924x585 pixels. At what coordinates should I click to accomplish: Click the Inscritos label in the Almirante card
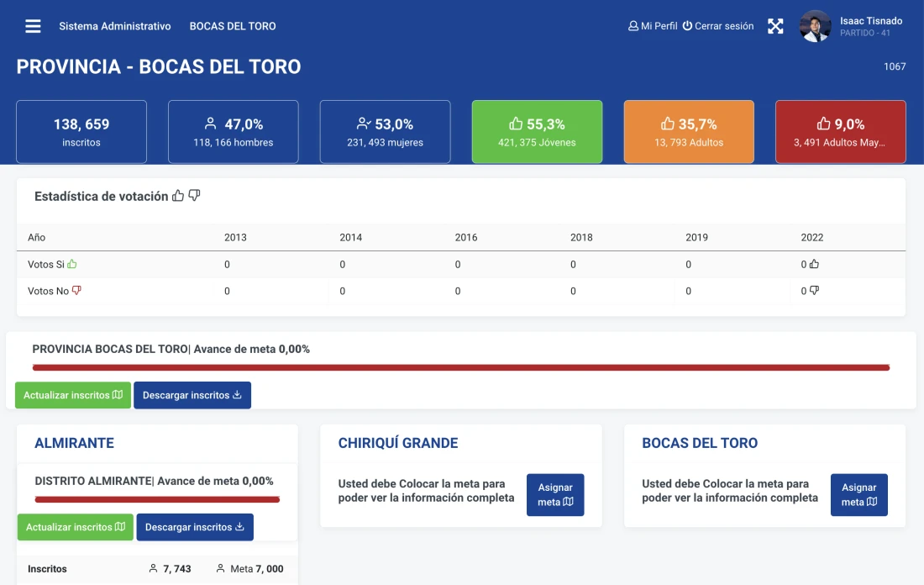47,568
